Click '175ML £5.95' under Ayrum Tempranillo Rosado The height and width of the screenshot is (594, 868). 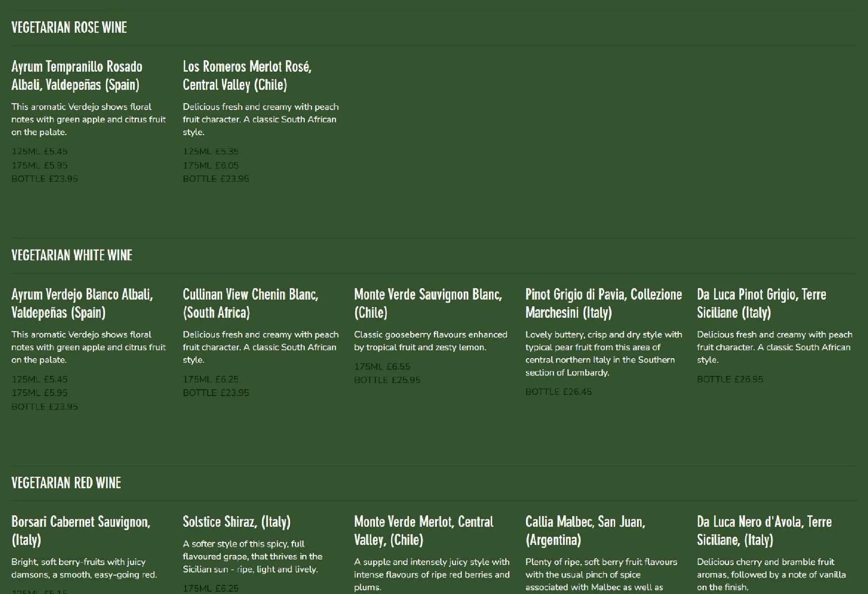tap(40, 165)
